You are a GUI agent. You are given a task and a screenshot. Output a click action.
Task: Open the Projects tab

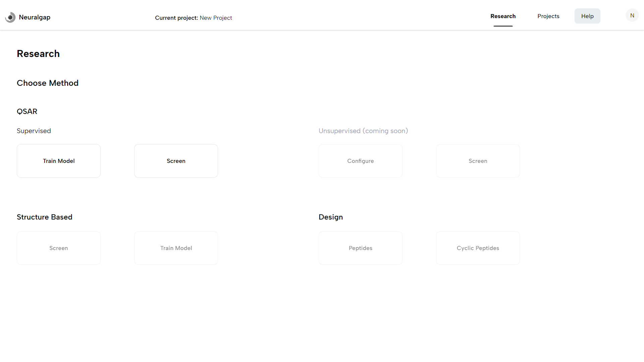(548, 16)
